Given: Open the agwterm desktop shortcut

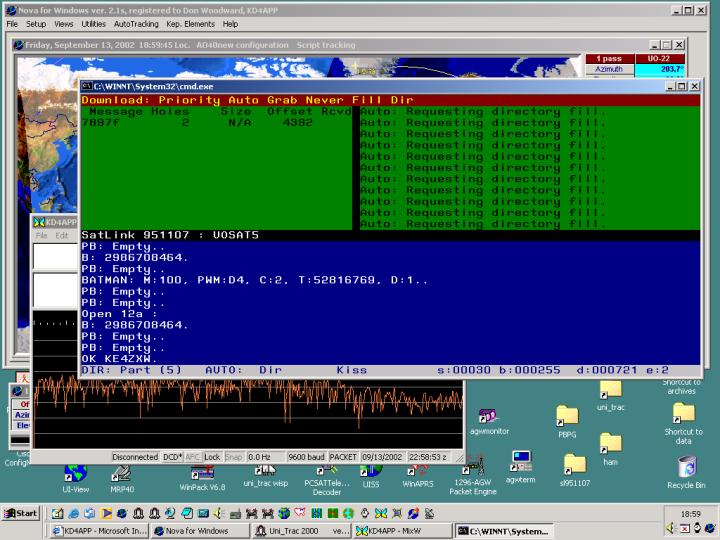Looking at the screenshot, I should tap(521, 462).
